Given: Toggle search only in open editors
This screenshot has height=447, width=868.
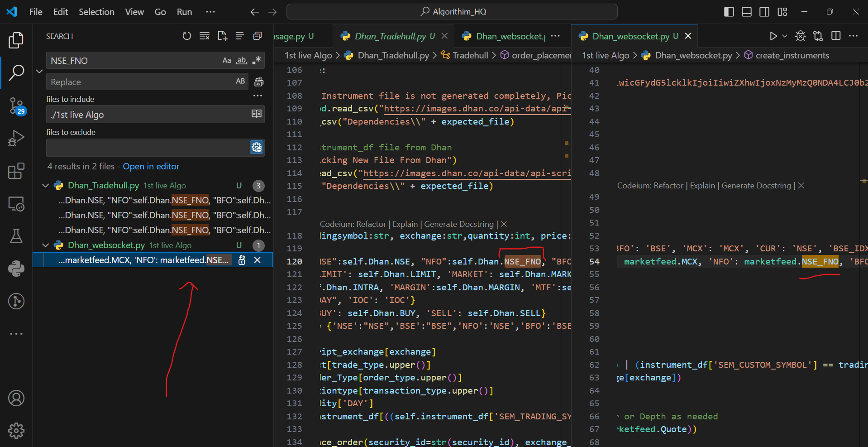Looking at the screenshot, I should [x=257, y=114].
